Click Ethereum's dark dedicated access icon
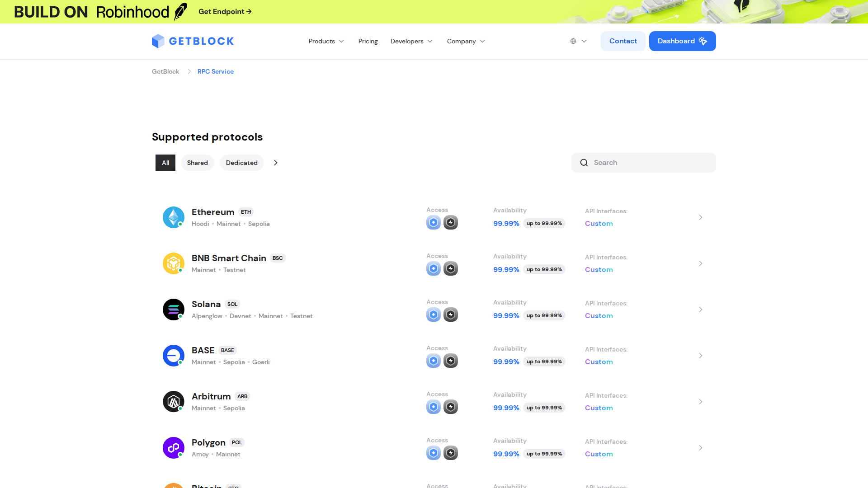 pos(451,222)
